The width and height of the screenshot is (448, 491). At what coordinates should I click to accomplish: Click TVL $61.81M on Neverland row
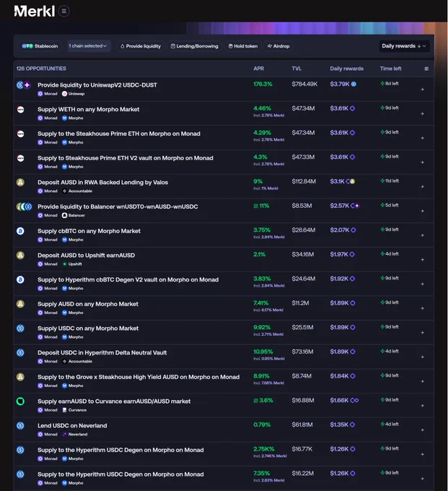click(302, 425)
